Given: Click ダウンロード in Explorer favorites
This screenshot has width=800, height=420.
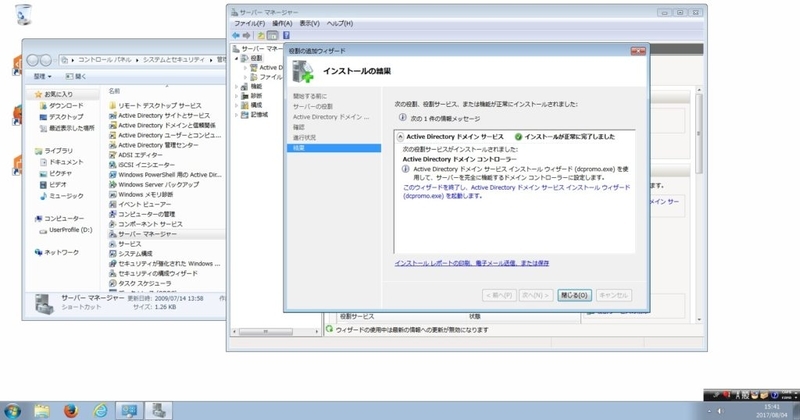Looking at the screenshot, I should click(x=61, y=106).
